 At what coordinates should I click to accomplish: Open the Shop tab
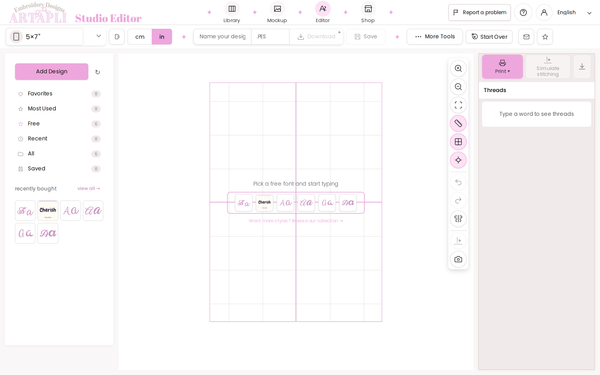coord(368,13)
